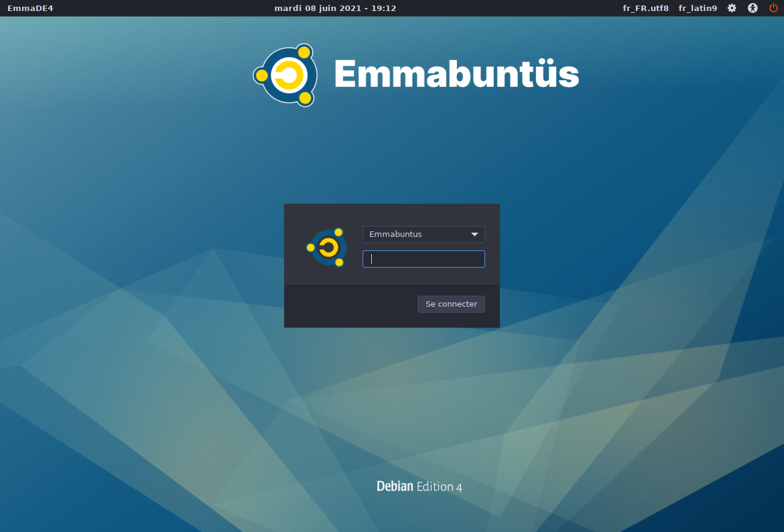Click the date and time mardi 08 juin 2021
This screenshot has height=532, width=784.
pos(335,8)
